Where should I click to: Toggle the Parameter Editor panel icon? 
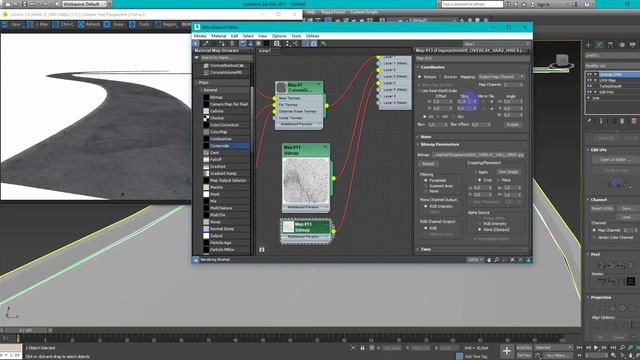point(313,44)
